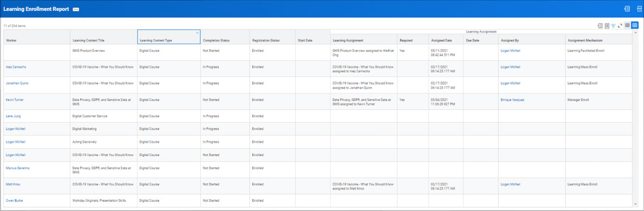Image resolution: width=644 pixels, height=211 pixels.
Task: Select the Digital Marketing title cell
Action: [104, 129]
